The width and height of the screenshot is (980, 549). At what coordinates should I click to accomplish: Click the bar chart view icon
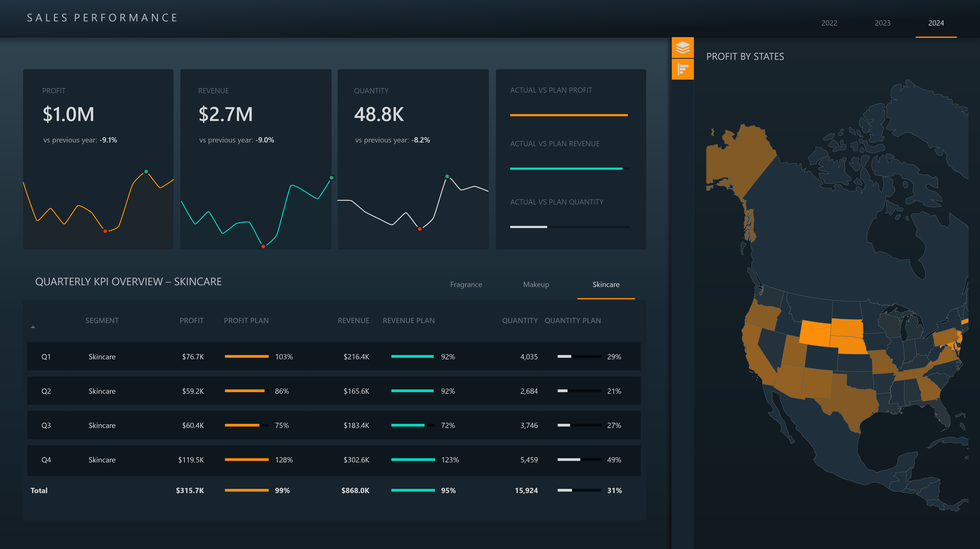682,69
